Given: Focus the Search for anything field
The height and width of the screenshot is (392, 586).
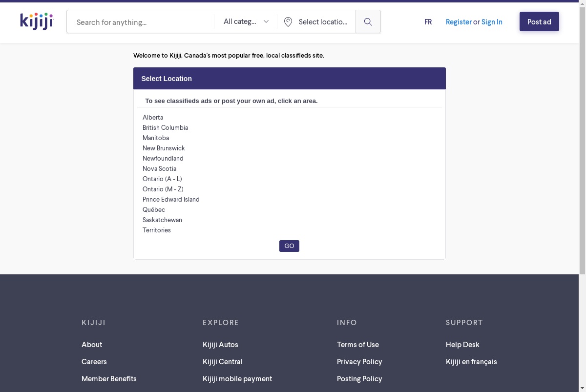Looking at the screenshot, I should 141,22.
